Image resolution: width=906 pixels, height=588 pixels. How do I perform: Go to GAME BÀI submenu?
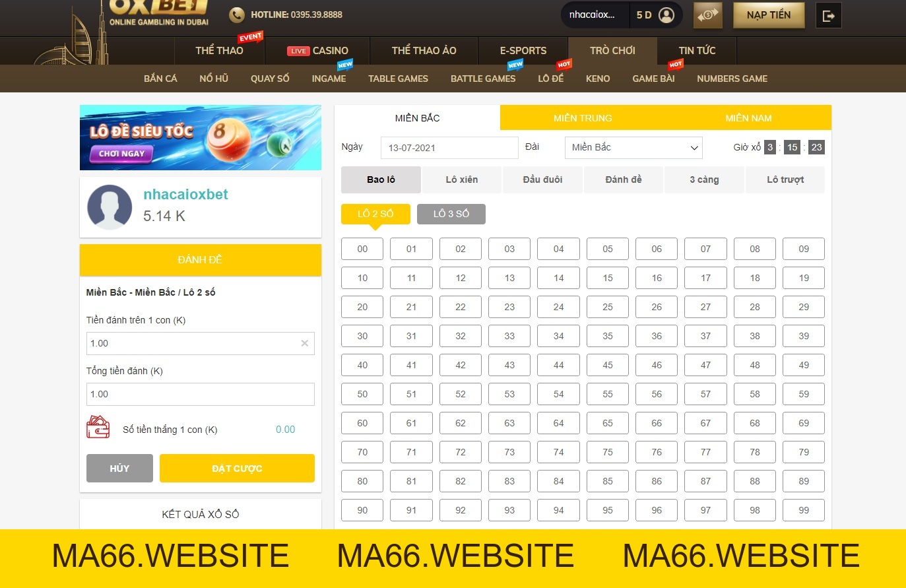653,79
